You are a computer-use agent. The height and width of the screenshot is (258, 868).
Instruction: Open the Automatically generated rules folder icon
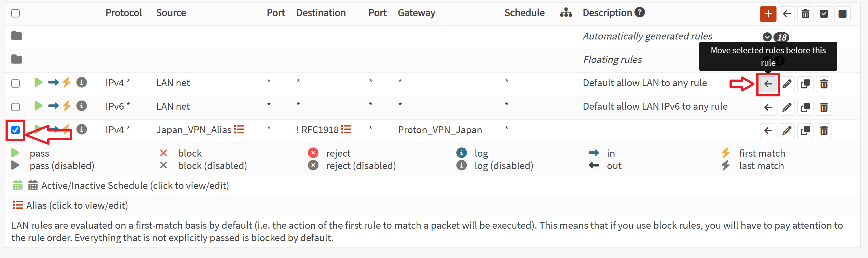tap(17, 36)
